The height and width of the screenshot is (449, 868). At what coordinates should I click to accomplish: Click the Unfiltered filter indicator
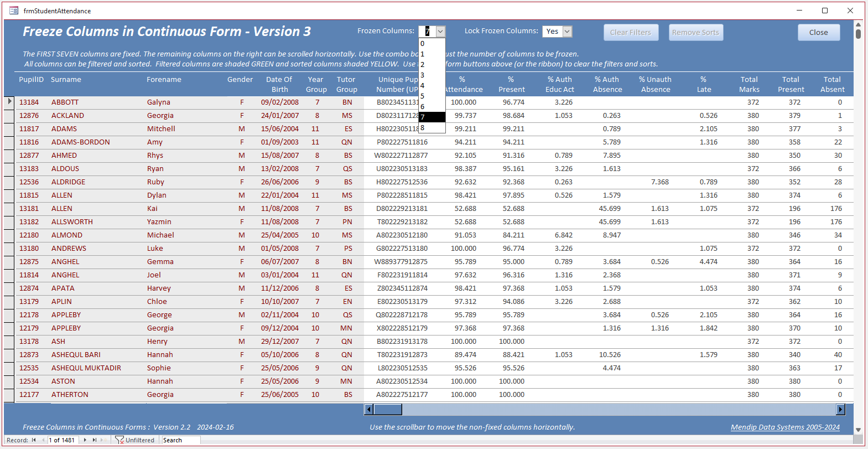coord(135,440)
